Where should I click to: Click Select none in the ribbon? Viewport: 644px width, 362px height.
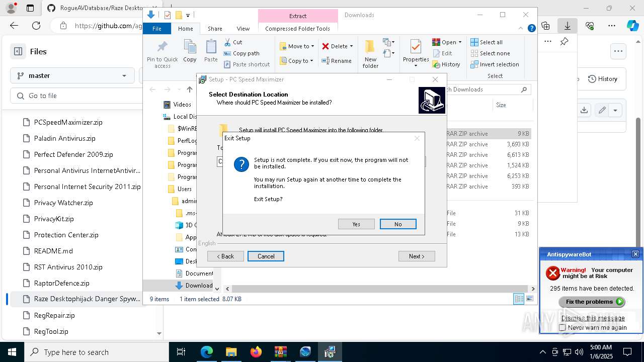point(490,53)
